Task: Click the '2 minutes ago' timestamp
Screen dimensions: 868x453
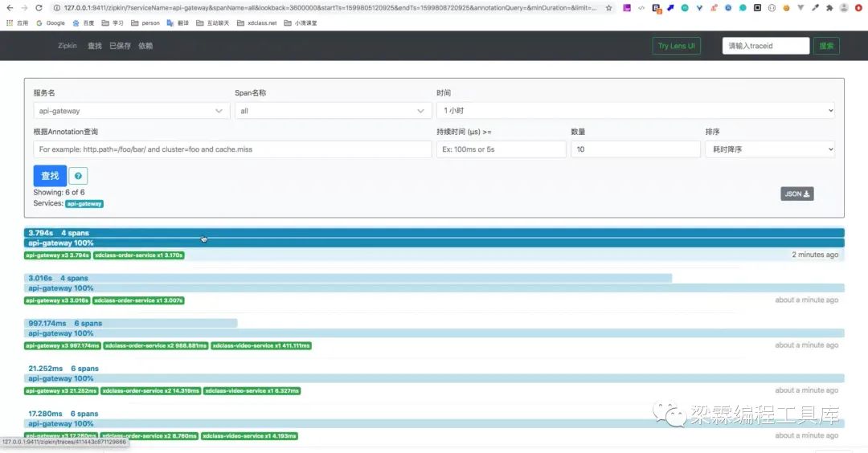Action: tap(815, 255)
